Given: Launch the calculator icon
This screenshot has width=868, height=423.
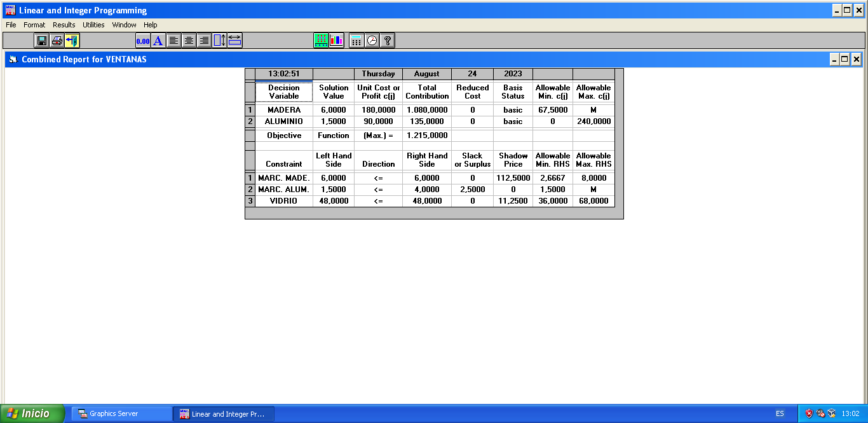Looking at the screenshot, I should pos(356,39).
